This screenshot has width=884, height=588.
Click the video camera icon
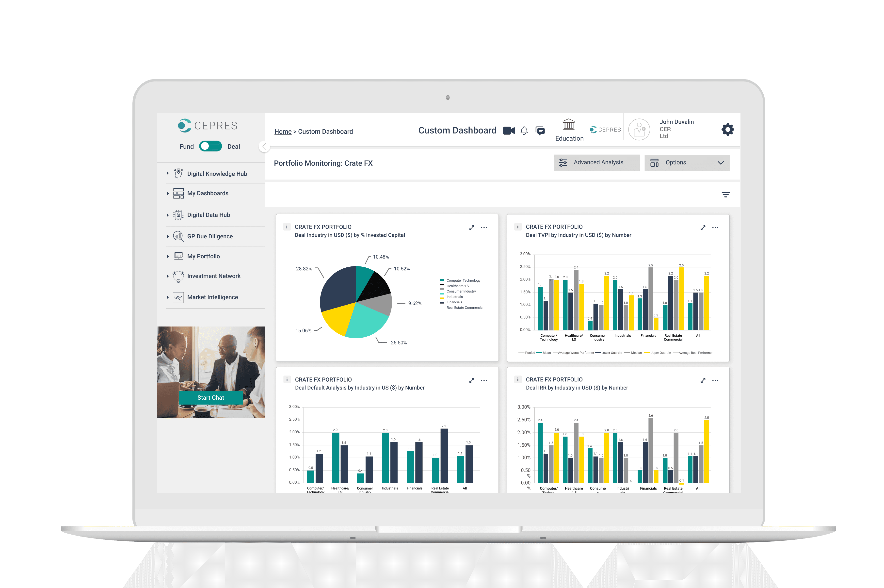click(509, 131)
